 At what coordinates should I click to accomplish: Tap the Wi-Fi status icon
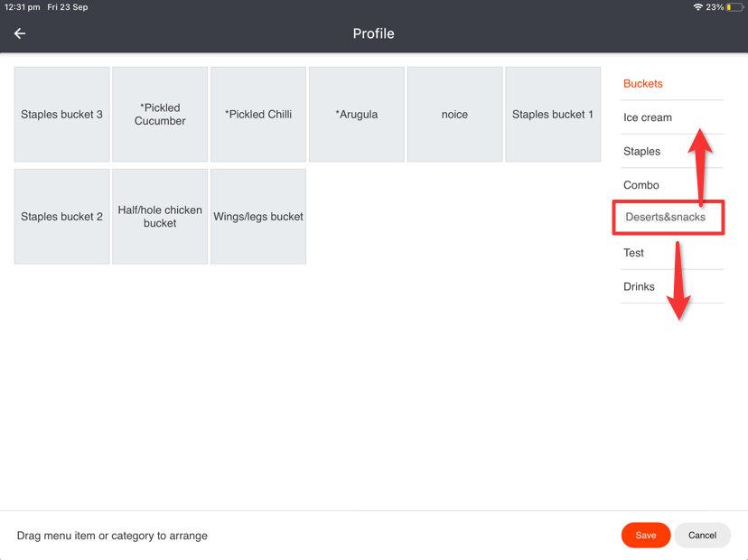tap(697, 7)
